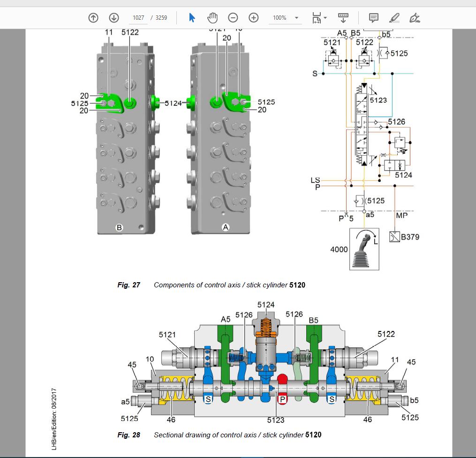
Task: Zoom out with the minus button
Action: pyautogui.click(x=233, y=18)
